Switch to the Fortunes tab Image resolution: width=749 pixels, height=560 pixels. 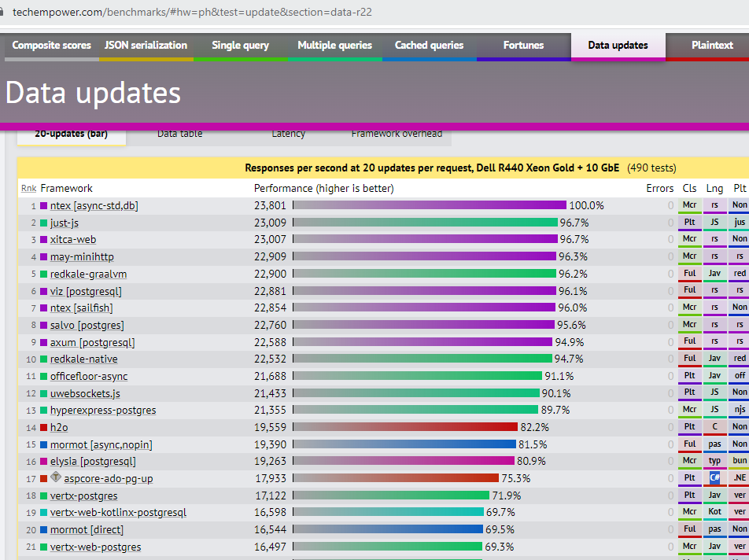click(523, 46)
